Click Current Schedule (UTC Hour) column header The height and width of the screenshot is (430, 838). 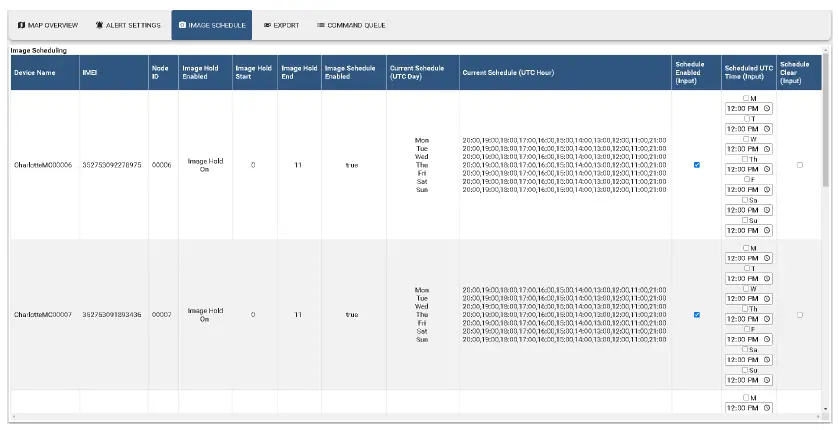point(565,73)
